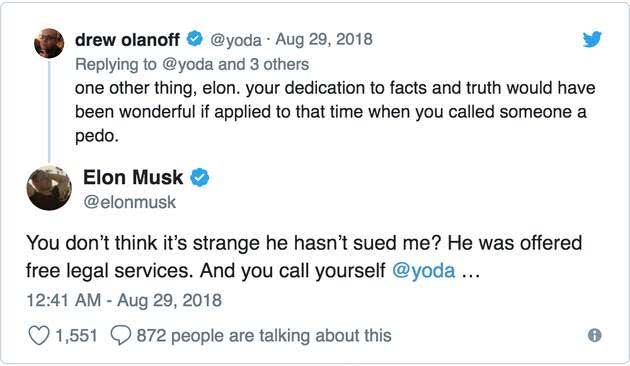
Task: Click the @yoda handle beside drew olanoff
Action: click(x=235, y=40)
